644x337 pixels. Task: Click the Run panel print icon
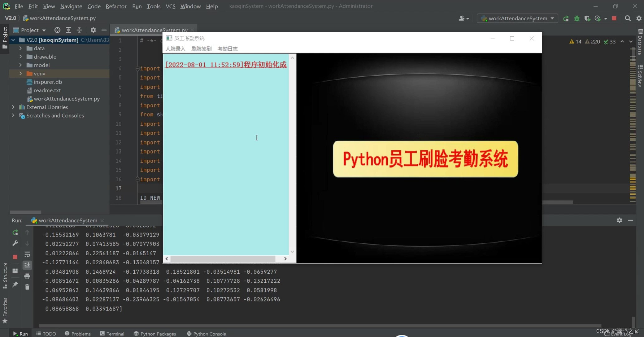coord(27,276)
